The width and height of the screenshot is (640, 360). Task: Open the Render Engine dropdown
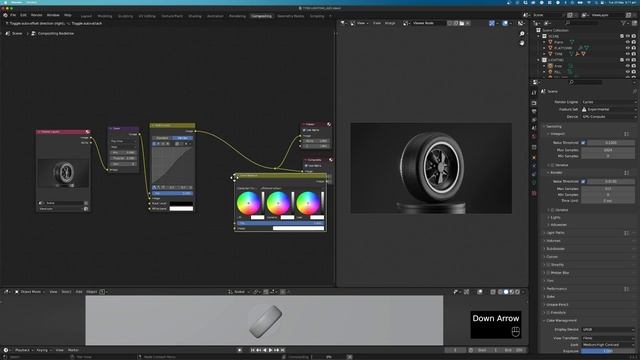[609, 102]
